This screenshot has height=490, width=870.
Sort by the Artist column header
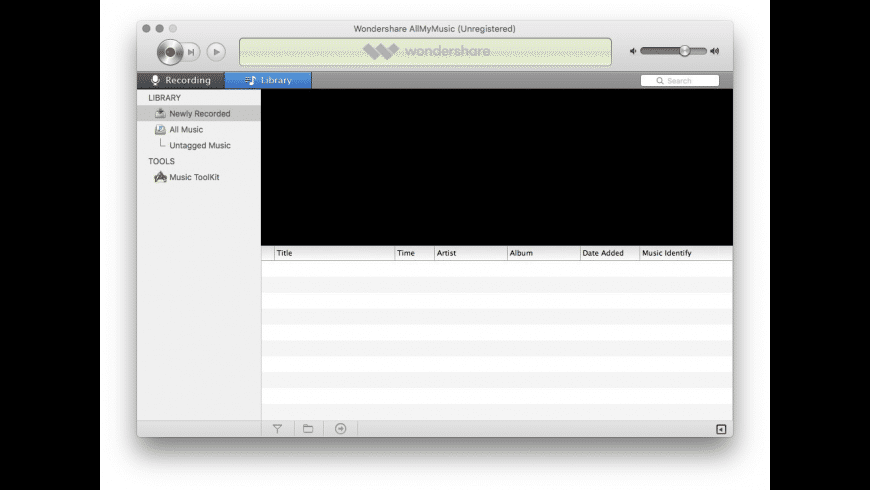point(471,253)
